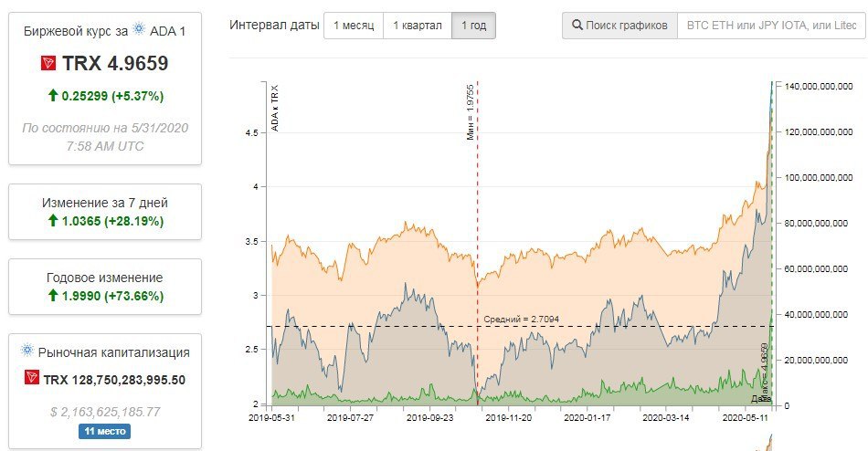This screenshot has width=868, height=451.
Task: Click the 140,000,000,000 right axis label
Action: [x=818, y=87]
